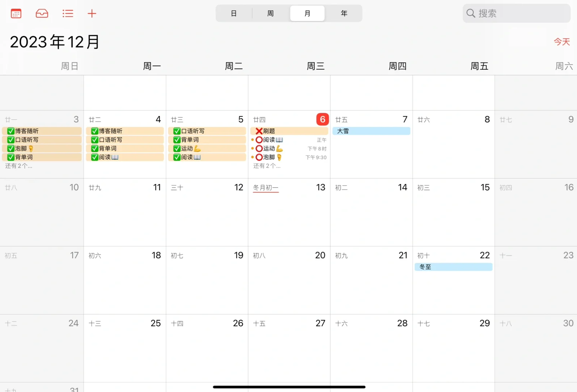The width and height of the screenshot is (577, 392).
Task: Select December 13 冬月初一 day cell
Action: click(x=289, y=212)
